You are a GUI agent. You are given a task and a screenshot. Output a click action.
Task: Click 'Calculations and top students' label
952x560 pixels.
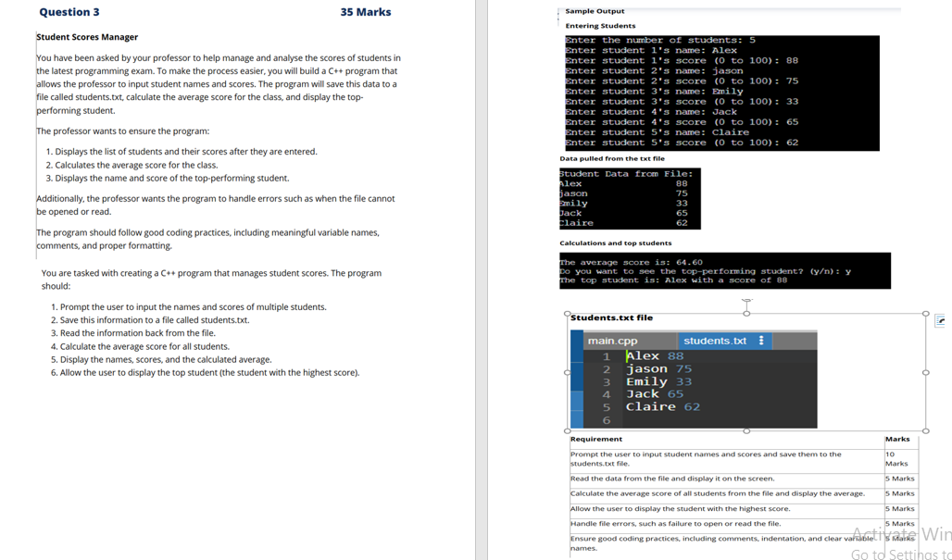[616, 243]
